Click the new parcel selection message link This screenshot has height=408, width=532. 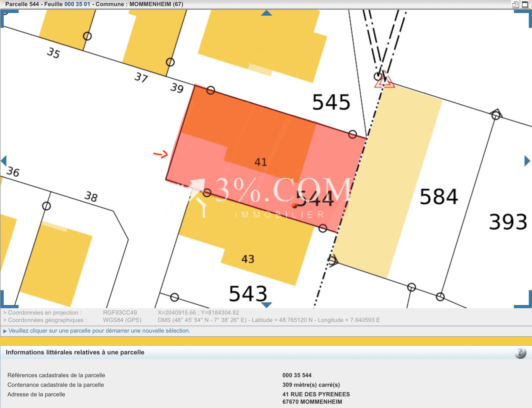(99, 331)
